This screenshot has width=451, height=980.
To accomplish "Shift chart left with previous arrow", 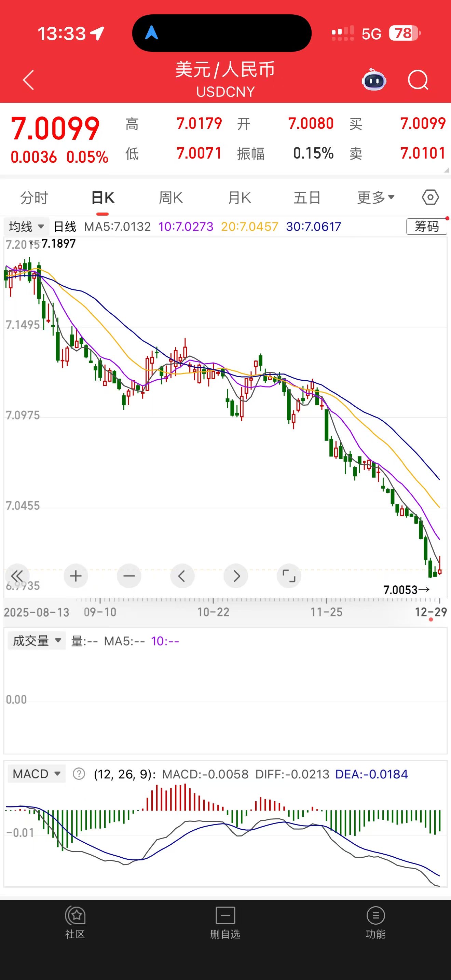I will click(182, 576).
